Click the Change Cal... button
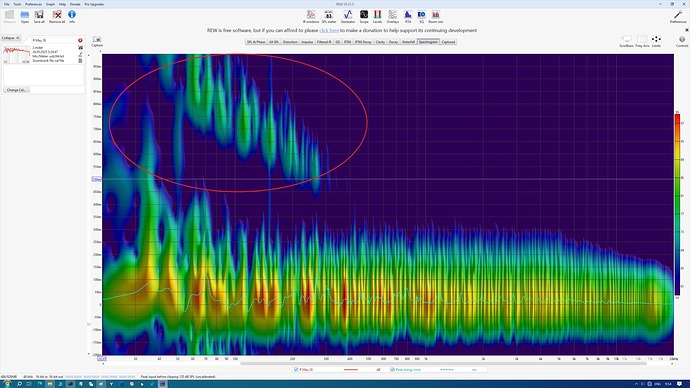 (x=17, y=90)
